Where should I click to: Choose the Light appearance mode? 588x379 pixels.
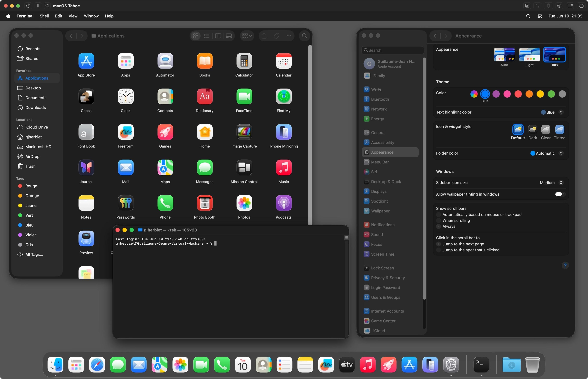529,55
